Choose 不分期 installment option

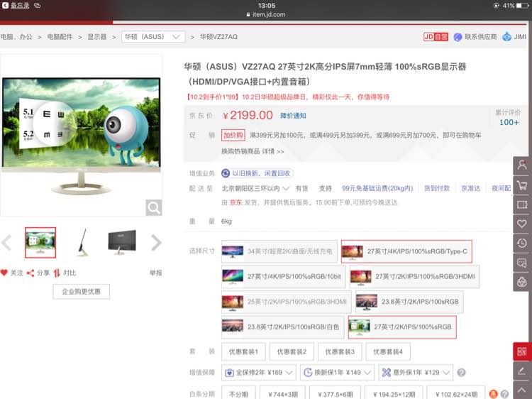[x=238, y=393]
